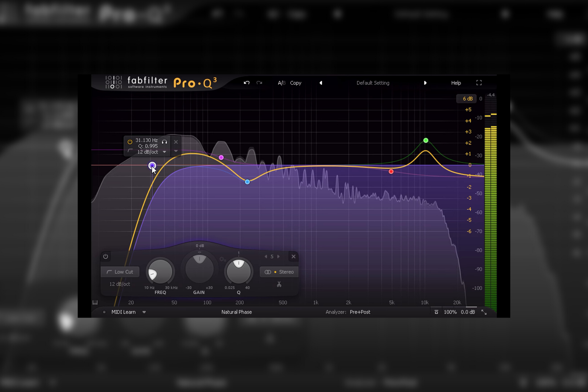
Task: Click the scissors split band icon
Action: [279, 284]
